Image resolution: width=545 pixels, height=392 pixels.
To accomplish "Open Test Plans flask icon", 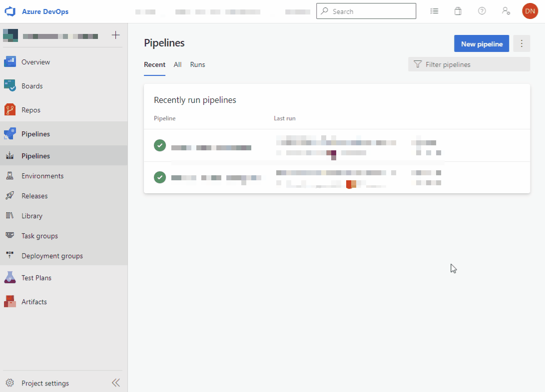I will 10,278.
